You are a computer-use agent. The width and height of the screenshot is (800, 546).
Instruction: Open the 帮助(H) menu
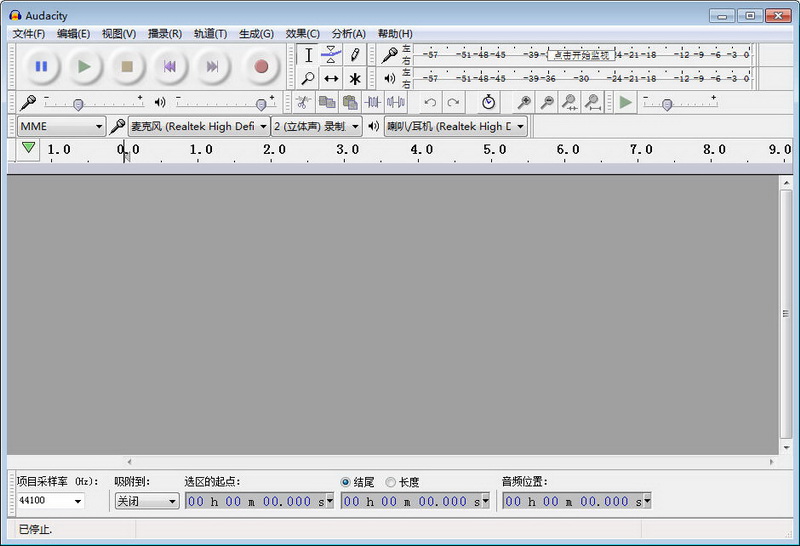point(395,34)
